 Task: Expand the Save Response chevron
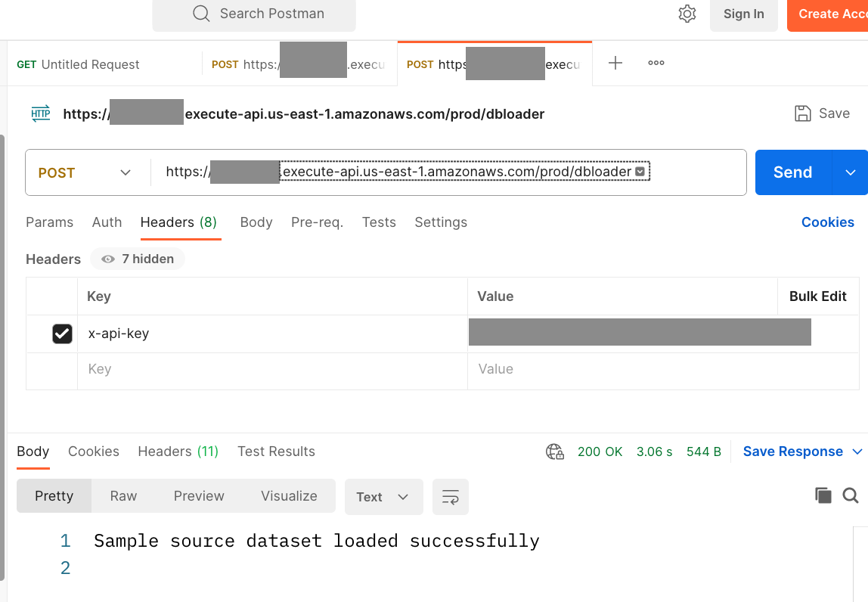857,452
